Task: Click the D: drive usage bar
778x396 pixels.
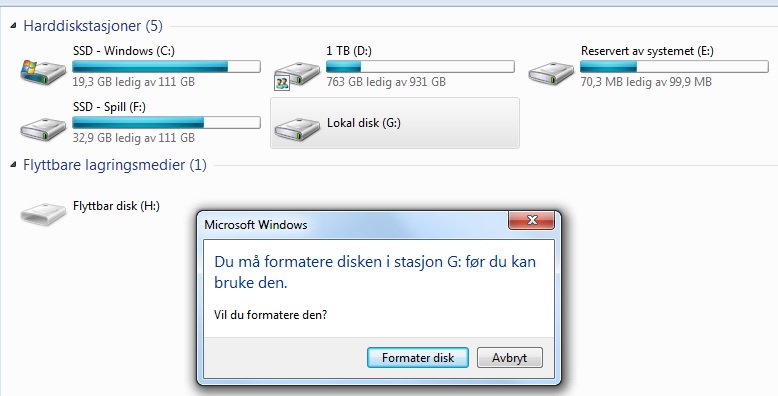Action: 420,66
